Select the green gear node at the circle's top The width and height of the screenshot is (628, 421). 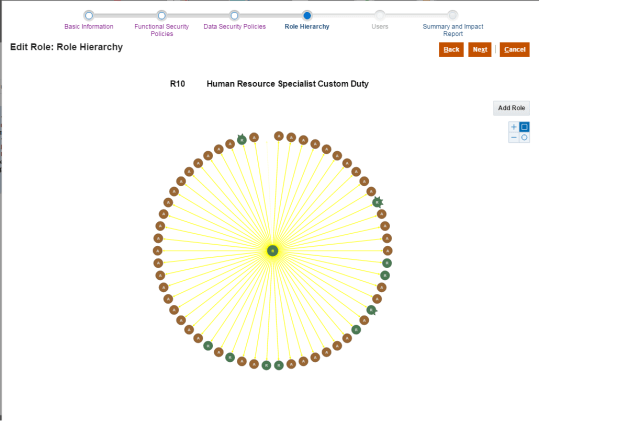[242, 139]
